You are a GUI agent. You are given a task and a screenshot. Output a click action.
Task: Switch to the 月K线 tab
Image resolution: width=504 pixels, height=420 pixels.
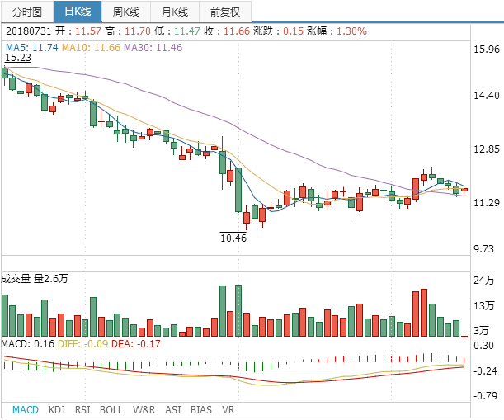175,12
